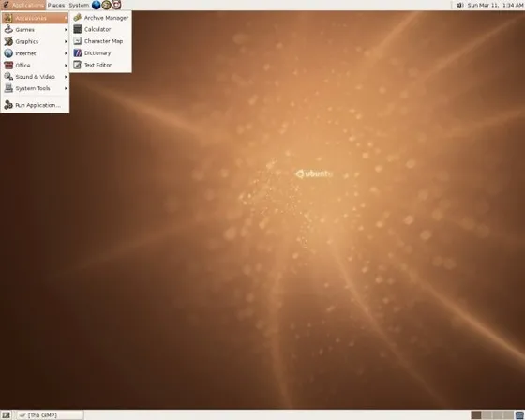Open the clock showing Sun Mar 11
This screenshot has width=525, height=420.
495,5
